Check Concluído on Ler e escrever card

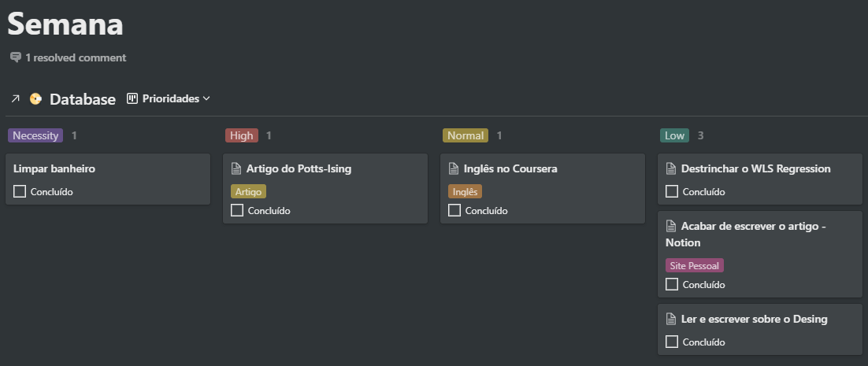click(x=672, y=342)
